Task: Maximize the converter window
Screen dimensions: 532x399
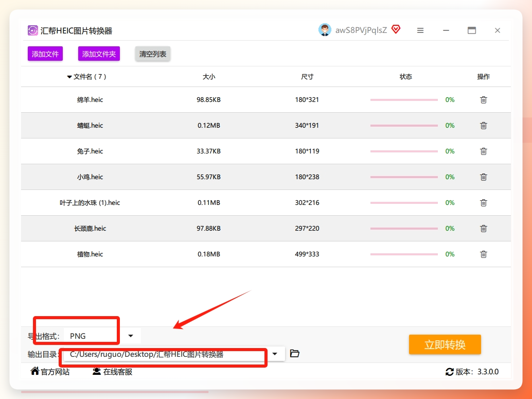Action: pyautogui.click(x=472, y=30)
